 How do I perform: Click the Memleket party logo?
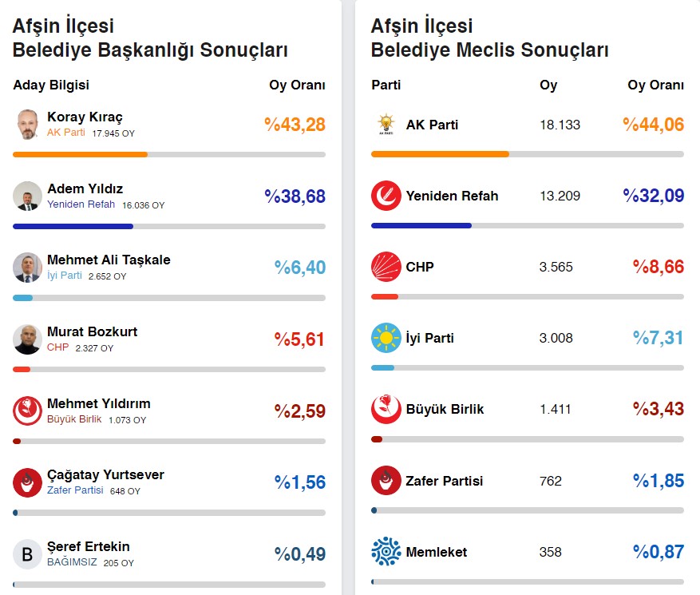pyautogui.click(x=386, y=552)
